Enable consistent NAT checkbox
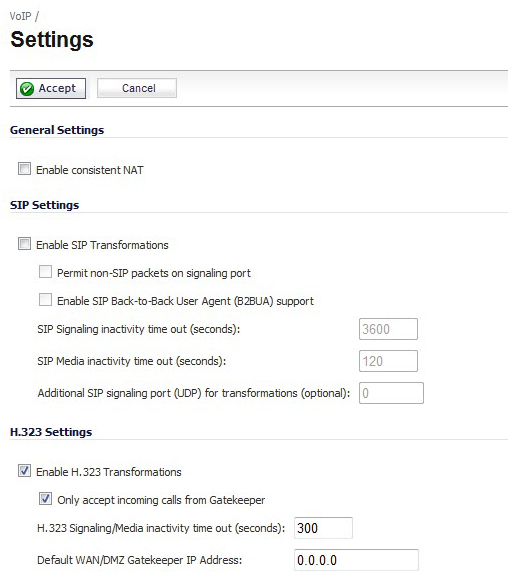This screenshot has height=583, width=508. point(25,169)
